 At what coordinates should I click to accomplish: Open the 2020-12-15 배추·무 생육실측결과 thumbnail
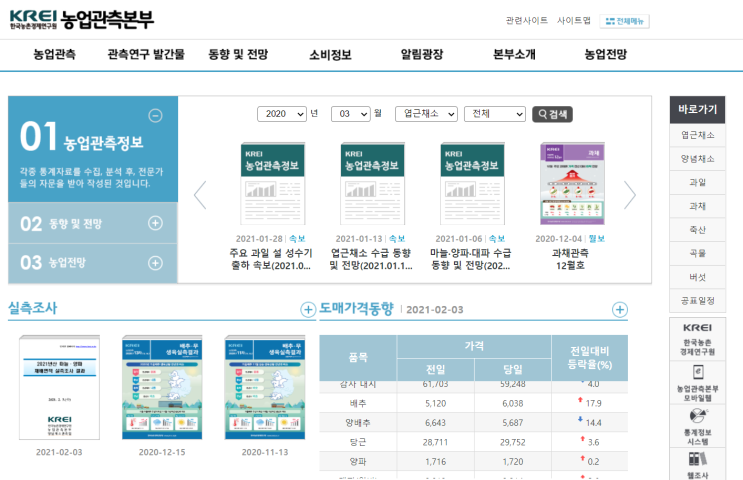tap(162, 387)
